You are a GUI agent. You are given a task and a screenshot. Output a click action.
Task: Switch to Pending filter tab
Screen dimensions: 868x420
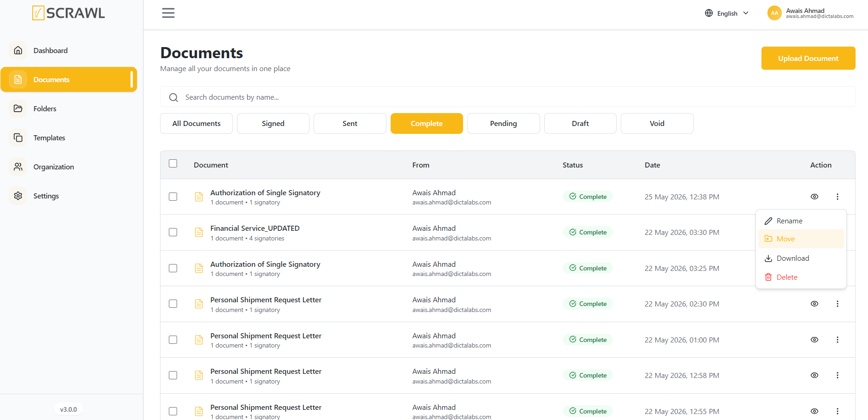[504, 124]
